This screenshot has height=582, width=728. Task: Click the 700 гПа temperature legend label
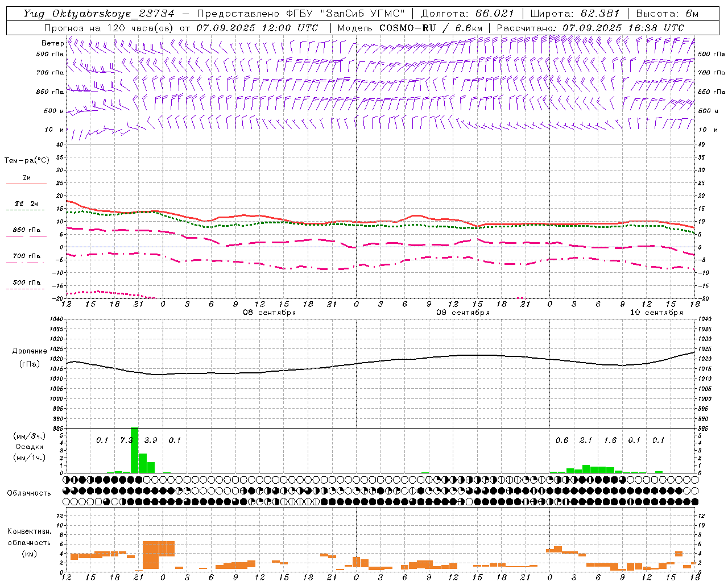(27, 256)
